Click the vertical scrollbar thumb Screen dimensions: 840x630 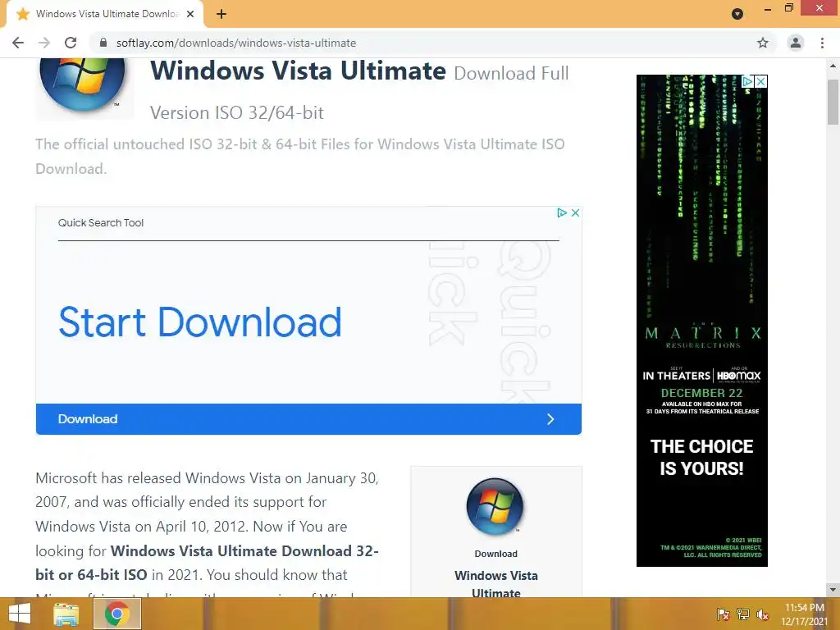(833, 102)
